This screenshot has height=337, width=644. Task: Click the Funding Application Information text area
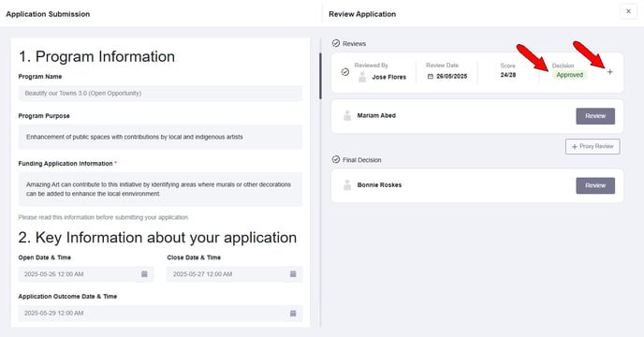click(x=160, y=189)
